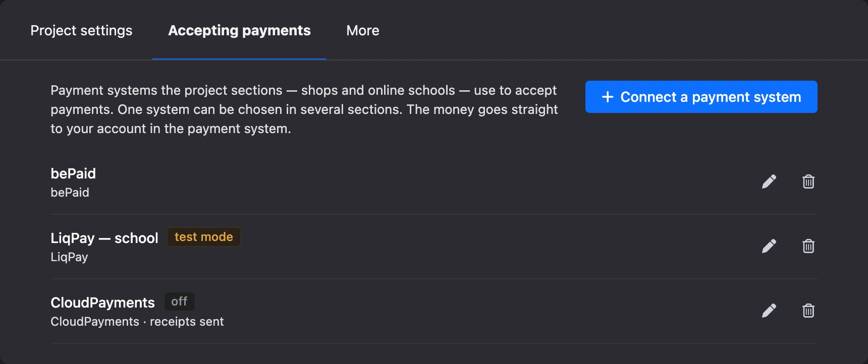Click the bePaid subtitle label

pos(70,193)
